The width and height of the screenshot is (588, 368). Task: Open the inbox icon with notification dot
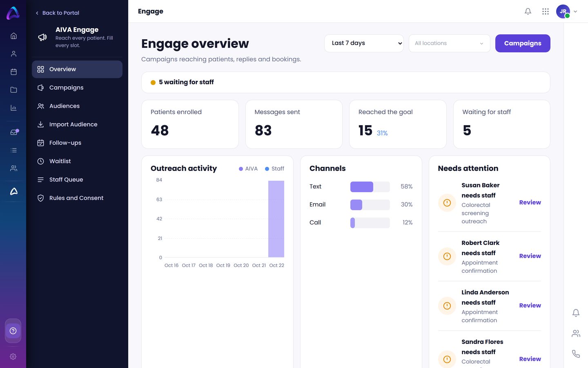click(14, 132)
